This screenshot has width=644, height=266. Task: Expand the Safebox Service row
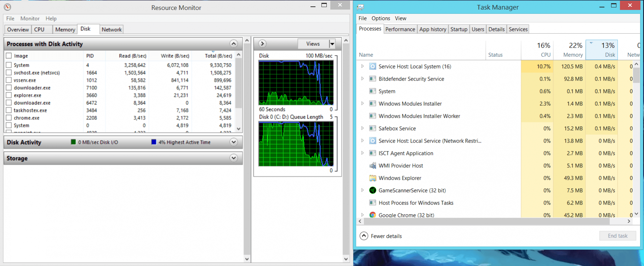tap(362, 128)
